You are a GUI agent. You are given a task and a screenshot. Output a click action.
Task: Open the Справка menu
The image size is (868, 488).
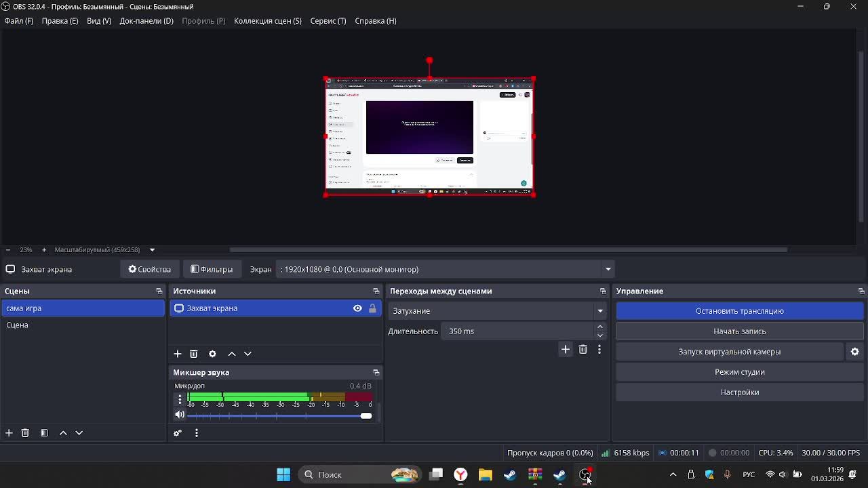(x=376, y=21)
